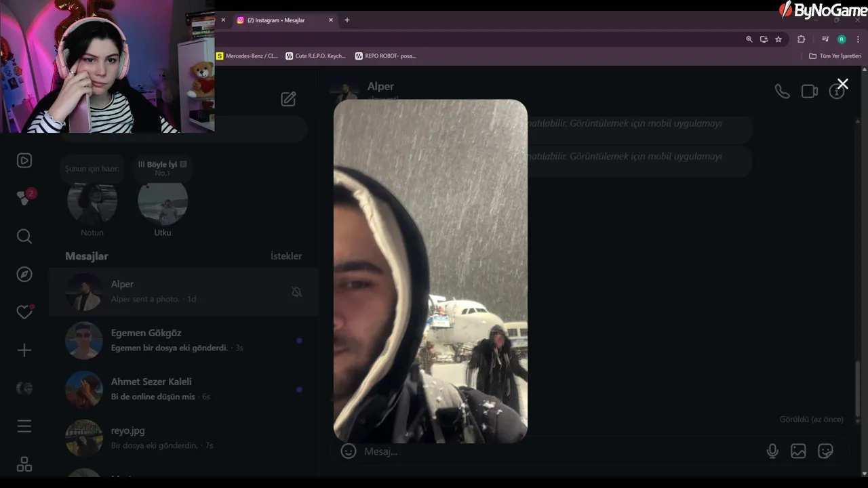Viewport: 868px width, 488px height.
Task: Install the app using Chrome's install icon
Action: [x=764, y=39]
